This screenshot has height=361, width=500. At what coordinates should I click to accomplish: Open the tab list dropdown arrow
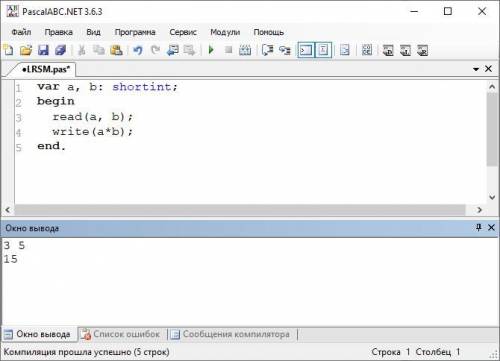click(476, 69)
